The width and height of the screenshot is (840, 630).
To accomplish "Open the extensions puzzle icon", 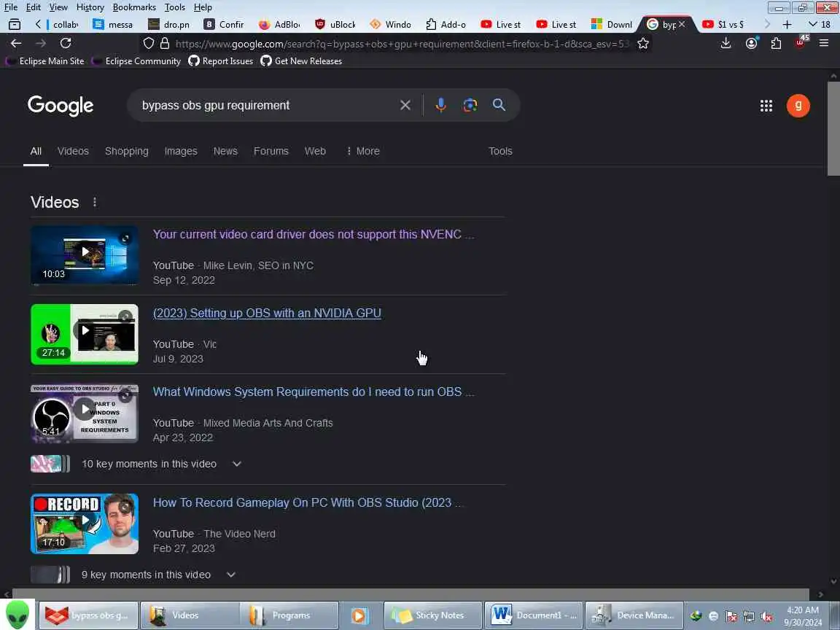I will (x=776, y=44).
